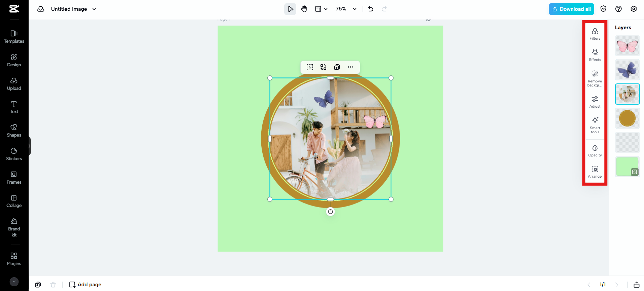Click the delete page trash icon
The height and width of the screenshot is (291, 644).
tap(53, 285)
